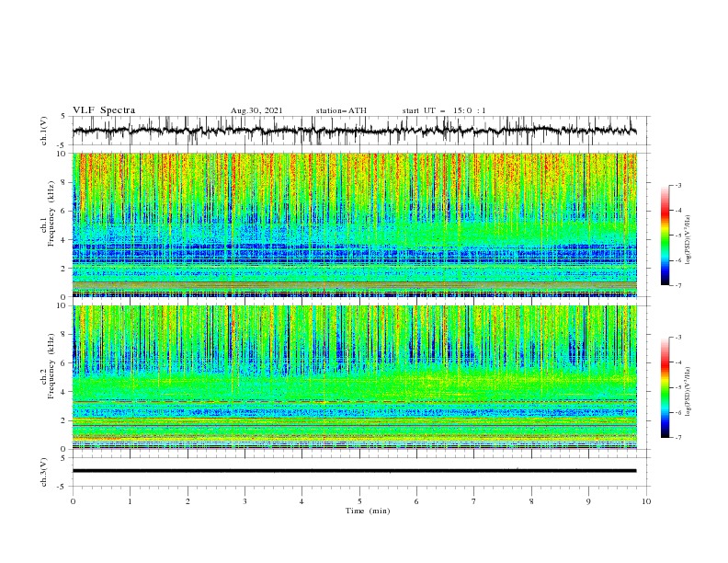
Task: Click the "ch.1(V)" waveform axis label
Action: [44, 131]
